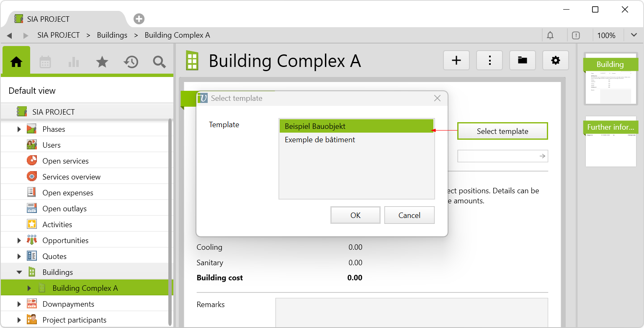Viewport: 644px width, 328px height.
Task: Open the three-dot more options menu
Action: 489,61
